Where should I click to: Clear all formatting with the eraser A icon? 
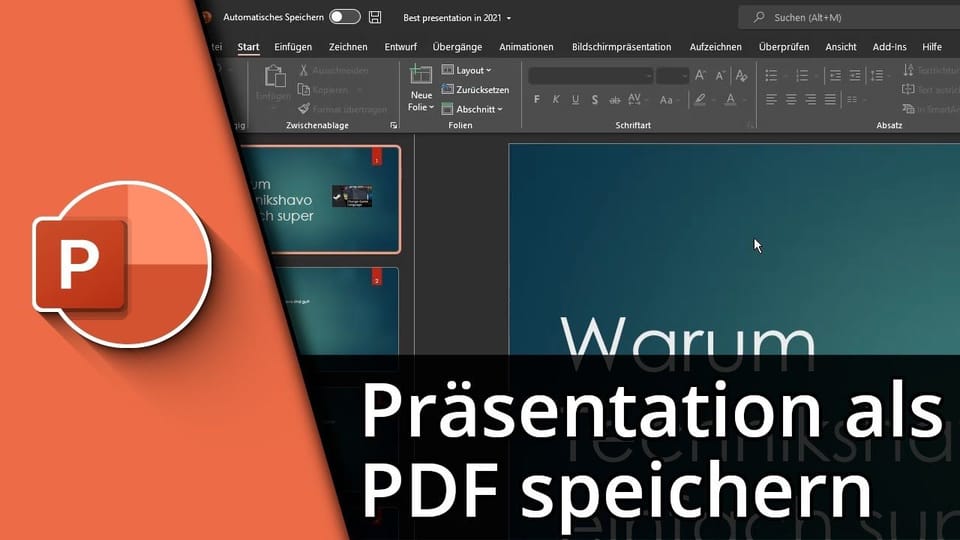click(741, 75)
